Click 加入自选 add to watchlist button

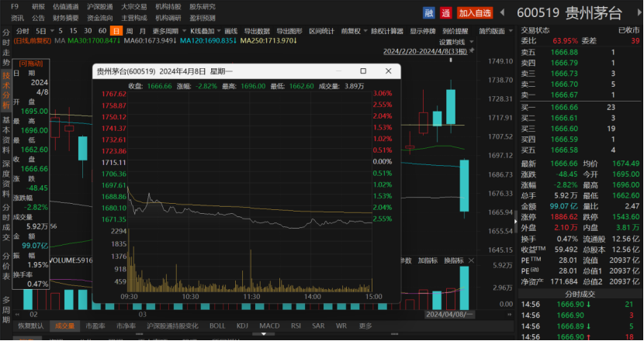click(x=475, y=12)
